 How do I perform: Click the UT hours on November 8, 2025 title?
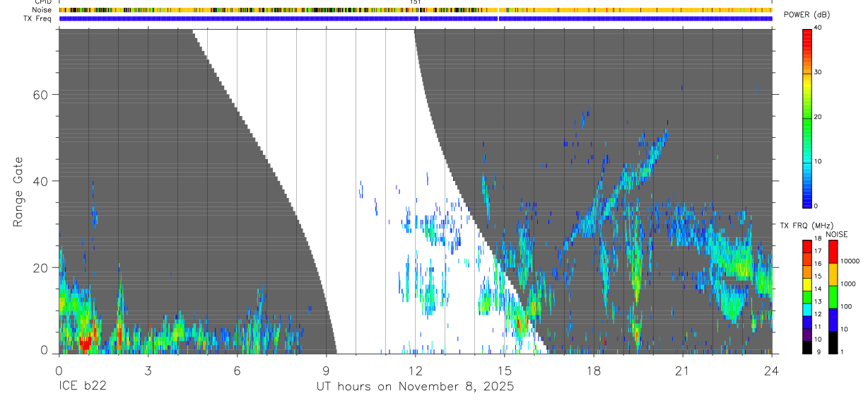(x=414, y=387)
